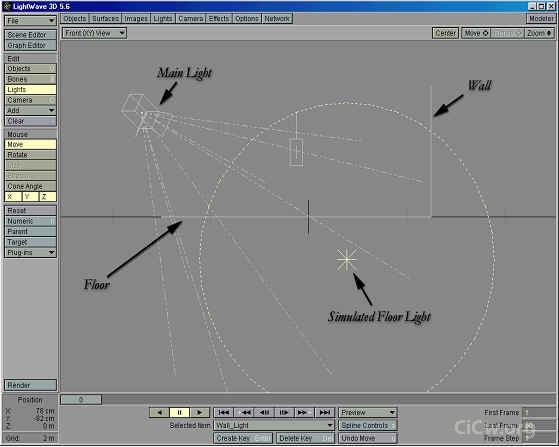Click the Parent button

coord(30,231)
